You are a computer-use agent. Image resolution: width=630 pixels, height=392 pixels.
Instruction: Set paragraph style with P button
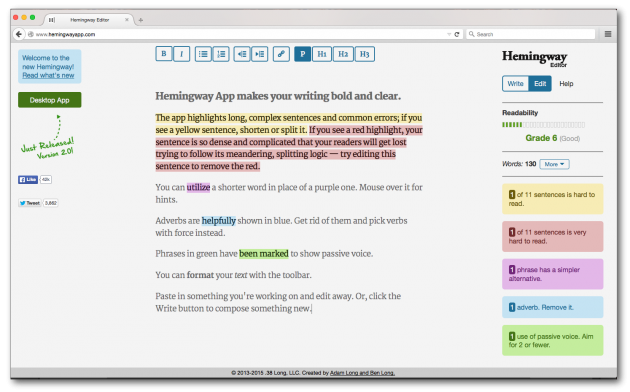click(303, 54)
